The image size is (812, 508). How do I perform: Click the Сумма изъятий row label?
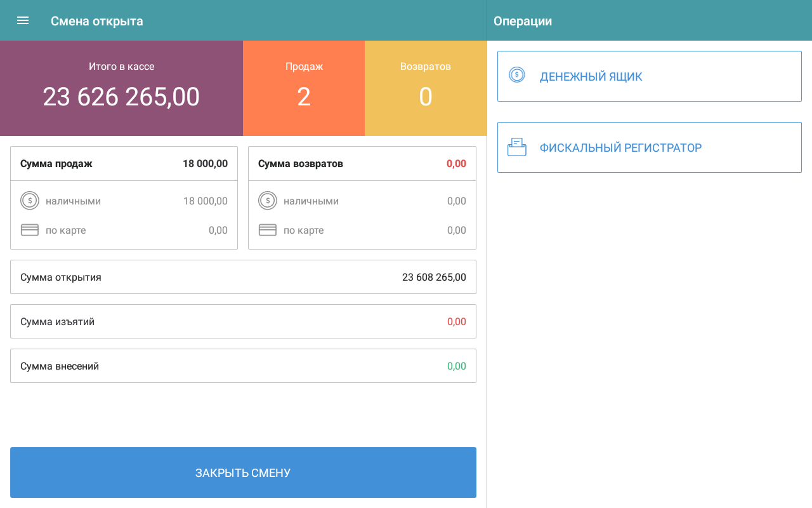(x=57, y=322)
